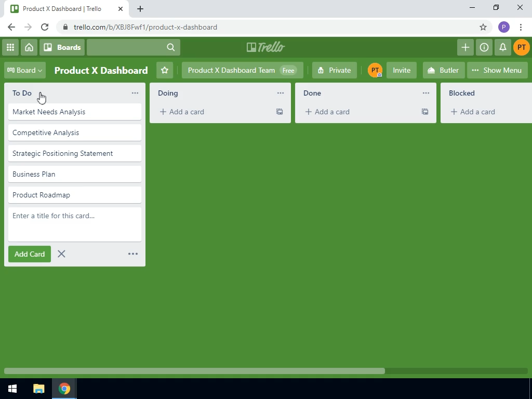532x399 pixels.
Task: Open the Strategic Positioning Statement card
Action: click(x=75, y=153)
